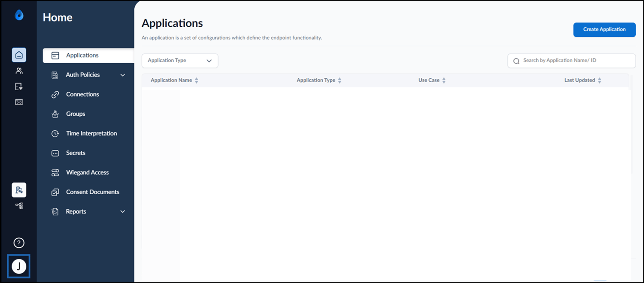Screen dimensions: 644x283
Task: Open the help question mark icon
Action: click(19, 243)
